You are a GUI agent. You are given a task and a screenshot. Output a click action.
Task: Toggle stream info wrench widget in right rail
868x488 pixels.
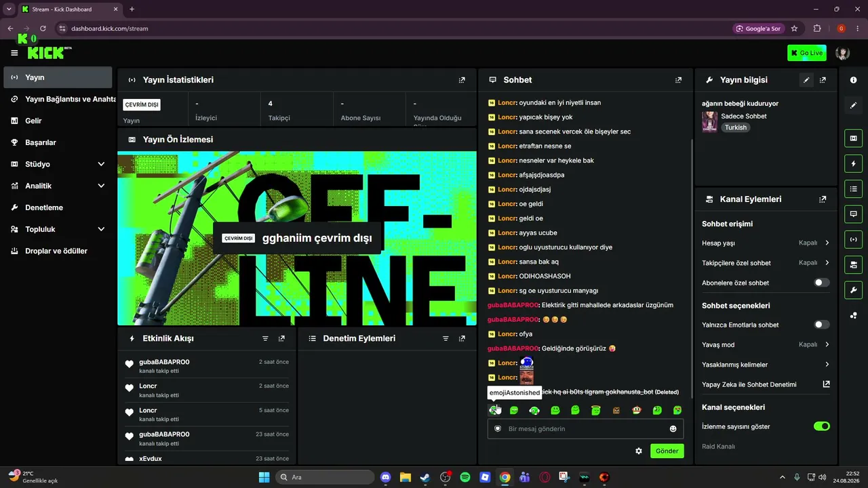coord(853,290)
